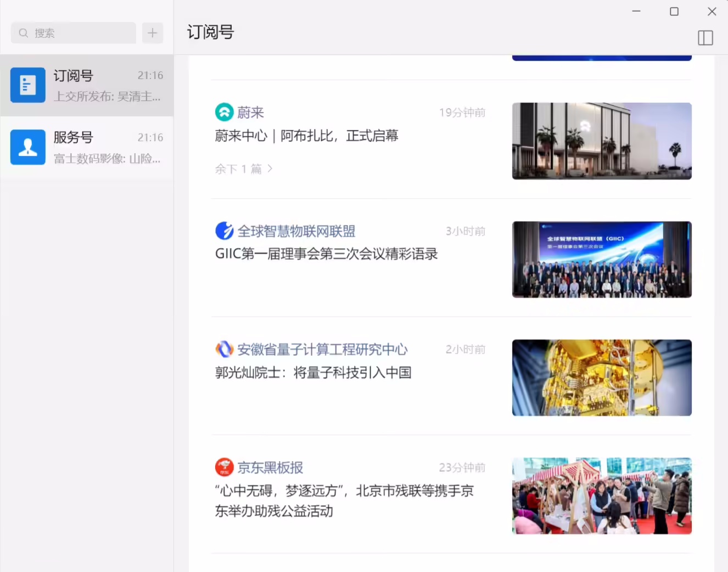Open the 订阅号 blue document icon
The width and height of the screenshot is (728, 572).
click(28, 85)
